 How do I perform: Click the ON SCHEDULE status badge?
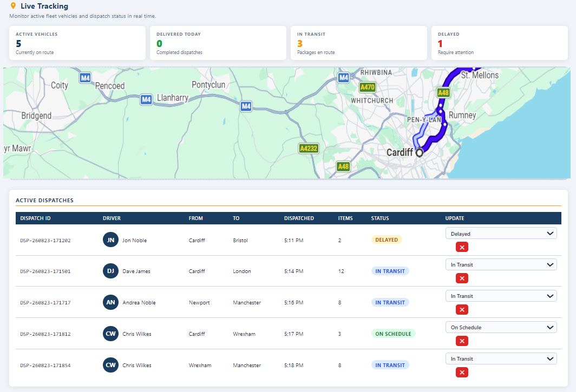393,334
